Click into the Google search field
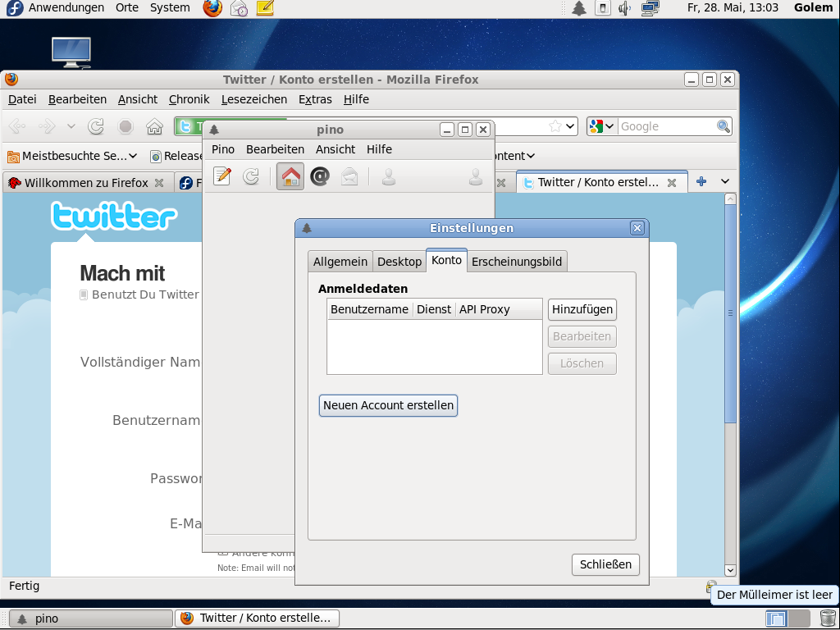Image resolution: width=840 pixels, height=630 pixels. (667, 126)
